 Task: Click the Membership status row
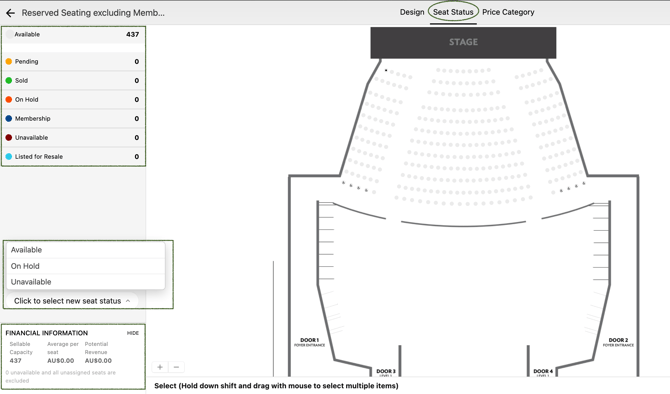(x=73, y=118)
